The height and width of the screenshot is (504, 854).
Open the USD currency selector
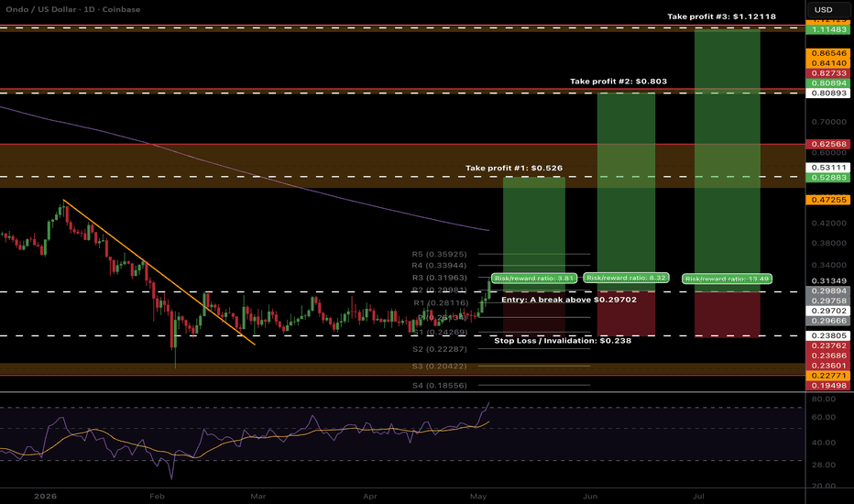[827, 9]
